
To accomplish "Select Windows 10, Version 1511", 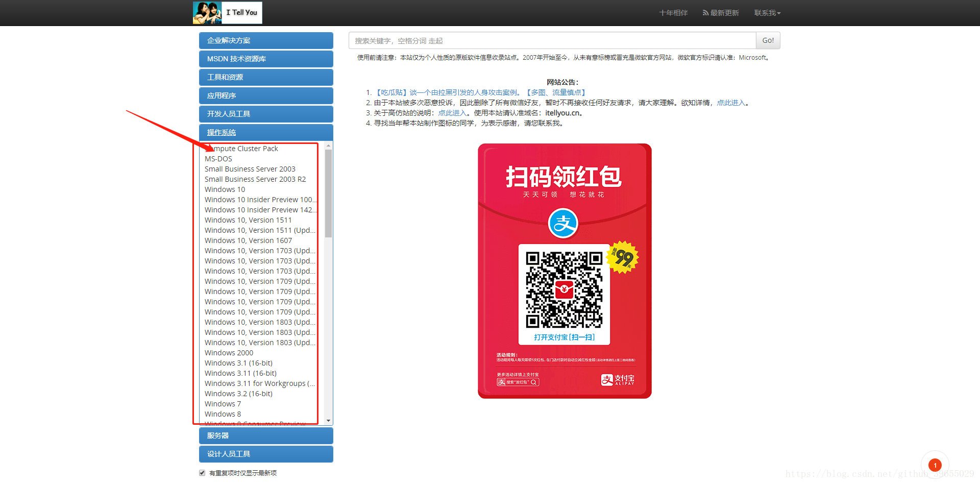I will (249, 220).
